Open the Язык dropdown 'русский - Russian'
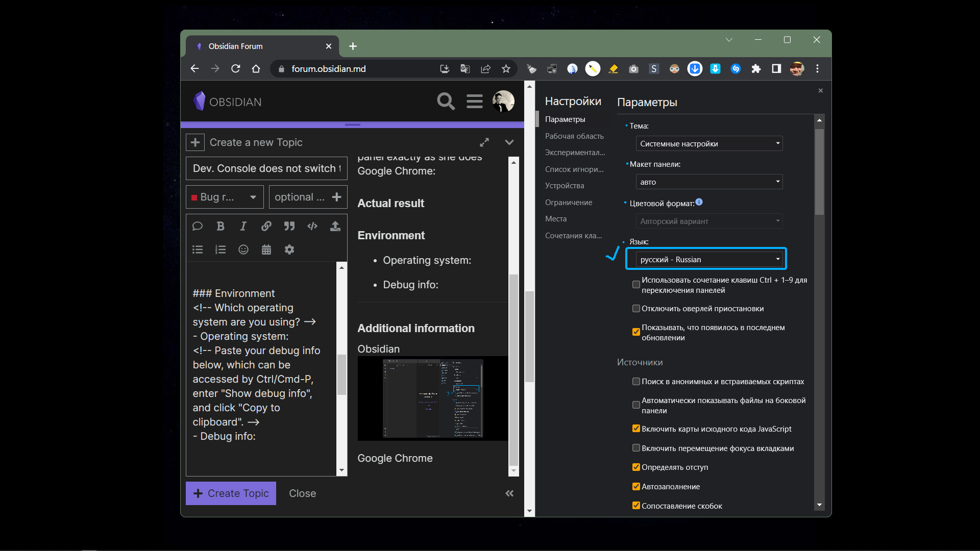 tap(709, 260)
